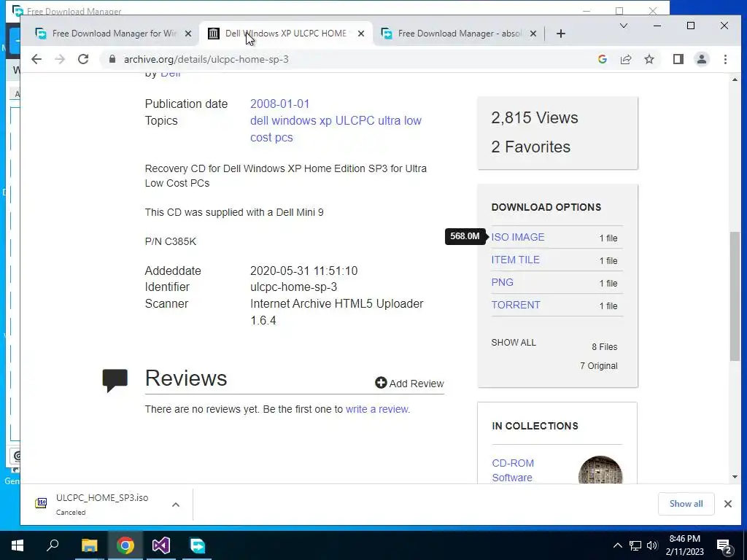
Task: Click the 8 Files count text
Action: (604, 346)
